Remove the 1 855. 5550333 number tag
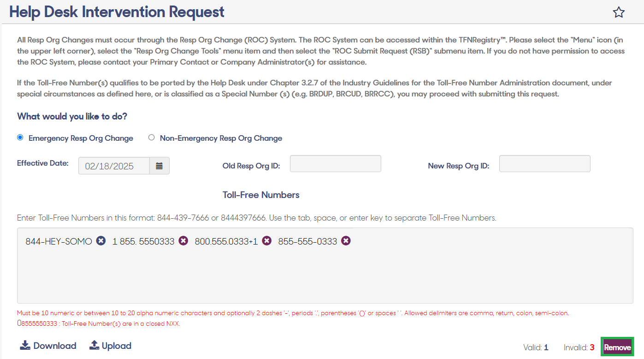 point(183,241)
